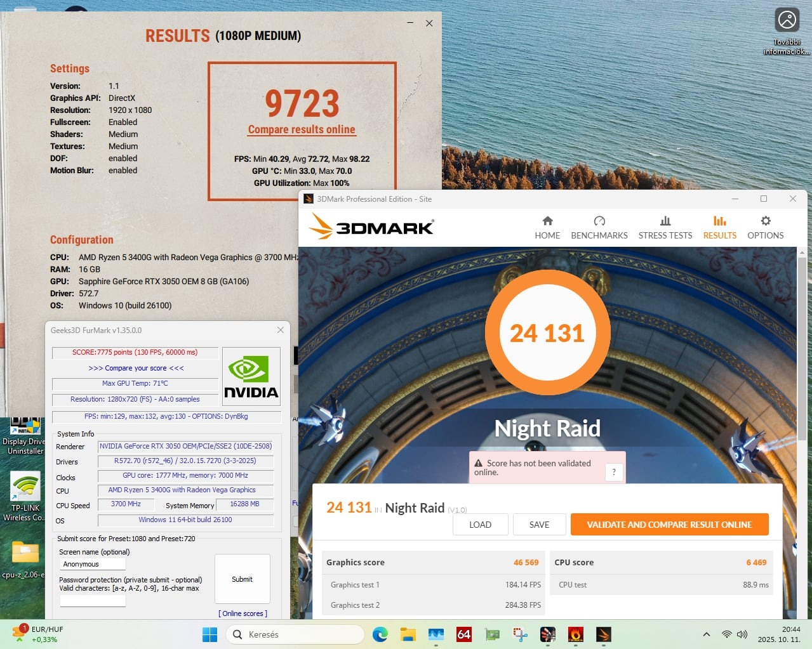Click the password protection input field
The image size is (812, 649).
[x=93, y=600]
